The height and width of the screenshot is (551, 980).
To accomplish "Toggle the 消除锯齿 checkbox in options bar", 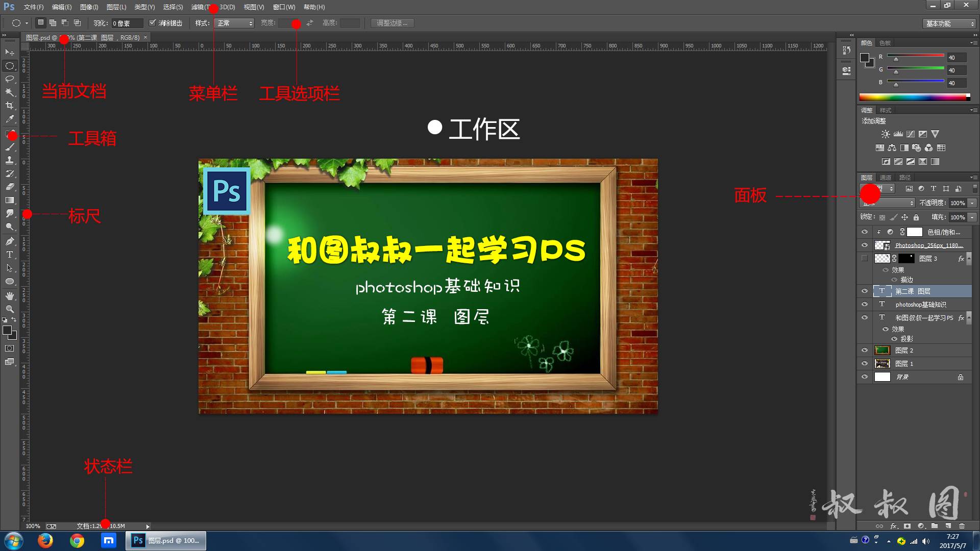I will pos(153,22).
